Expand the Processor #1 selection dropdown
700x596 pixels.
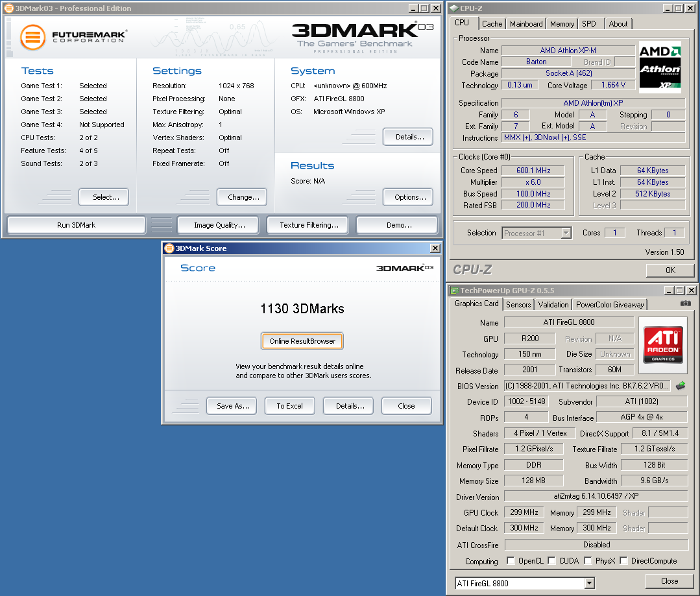(x=566, y=233)
